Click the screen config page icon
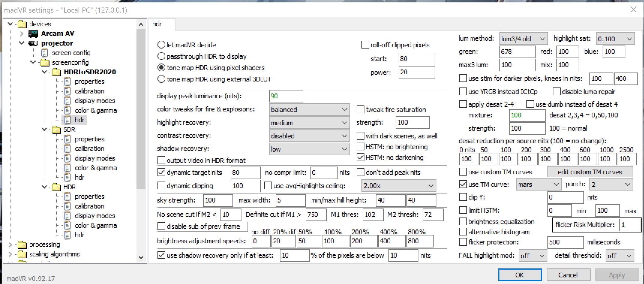 [x=44, y=53]
